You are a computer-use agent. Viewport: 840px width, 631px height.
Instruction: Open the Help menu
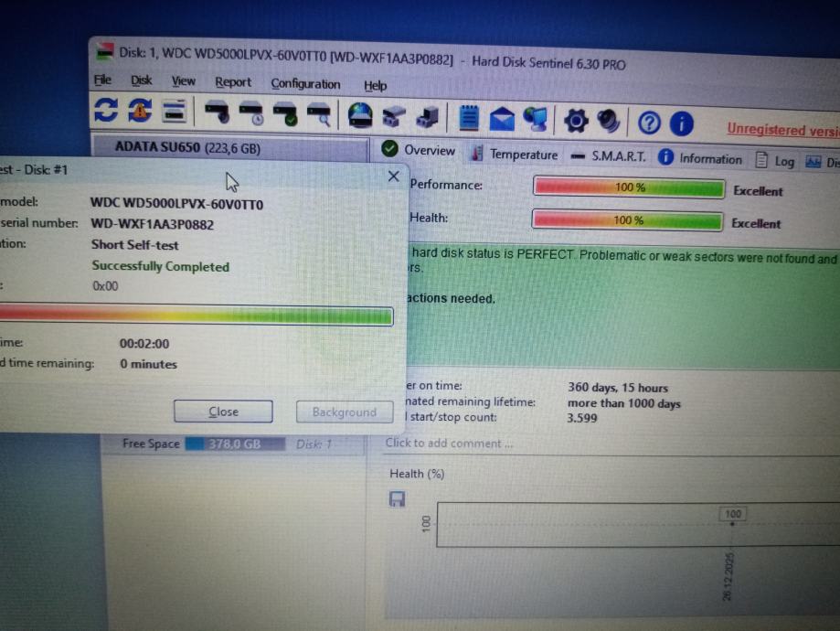[x=375, y=86]
